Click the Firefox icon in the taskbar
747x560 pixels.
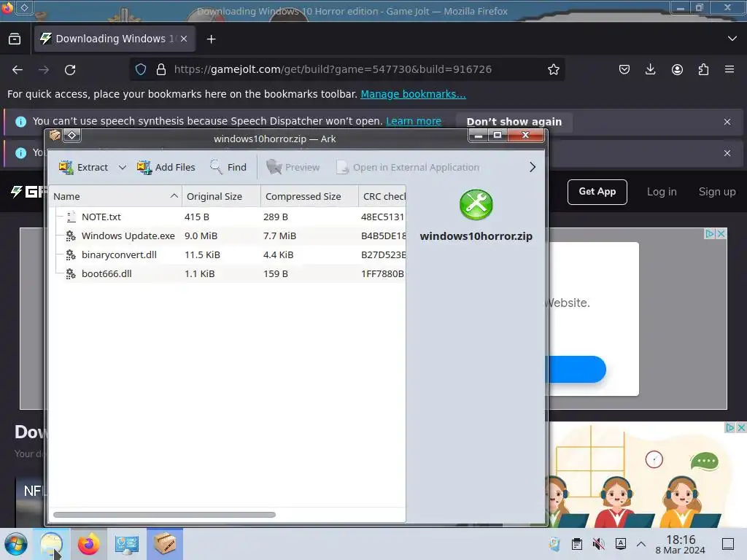coord(88,544)
